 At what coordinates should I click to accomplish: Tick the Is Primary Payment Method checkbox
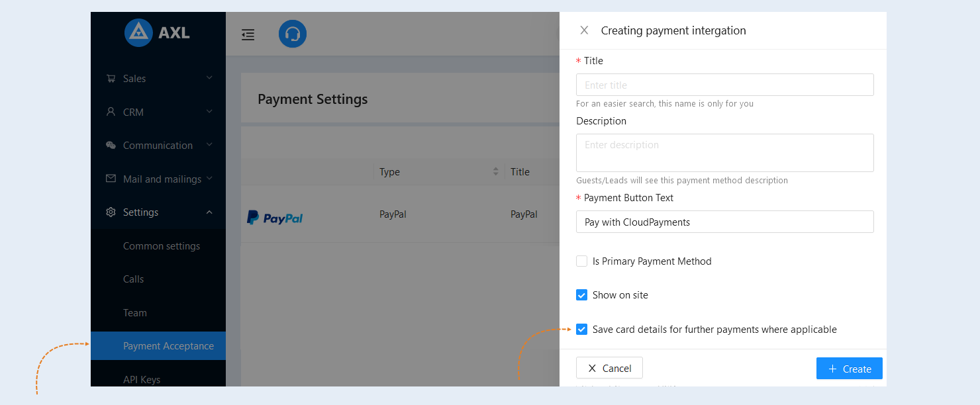[x=581, y=261]
